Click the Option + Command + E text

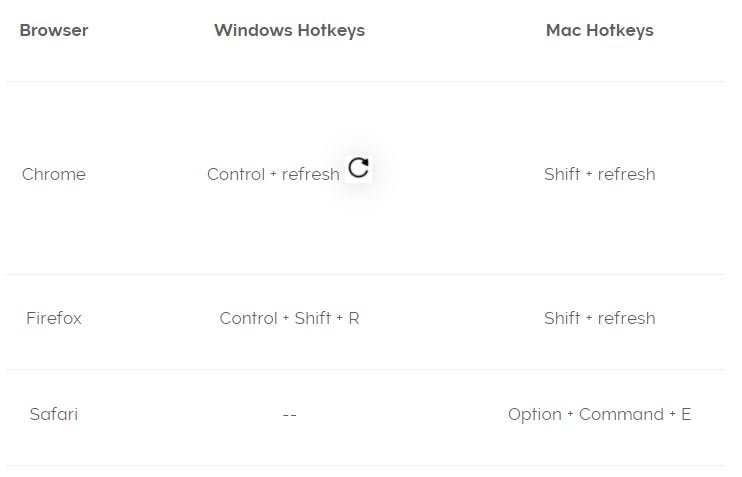coord(600,414)
